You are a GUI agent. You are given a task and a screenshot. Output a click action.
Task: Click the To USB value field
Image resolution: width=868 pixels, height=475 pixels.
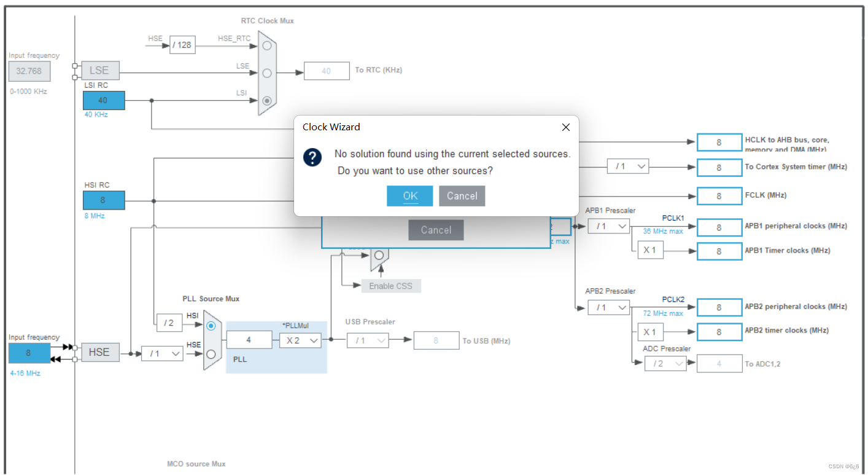pos(436,340)
